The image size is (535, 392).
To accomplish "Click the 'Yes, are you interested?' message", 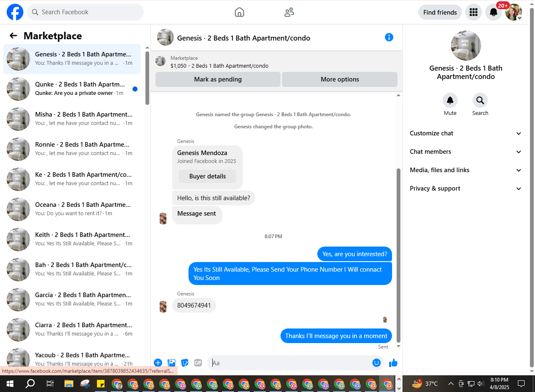I will [x=354, y=254].
